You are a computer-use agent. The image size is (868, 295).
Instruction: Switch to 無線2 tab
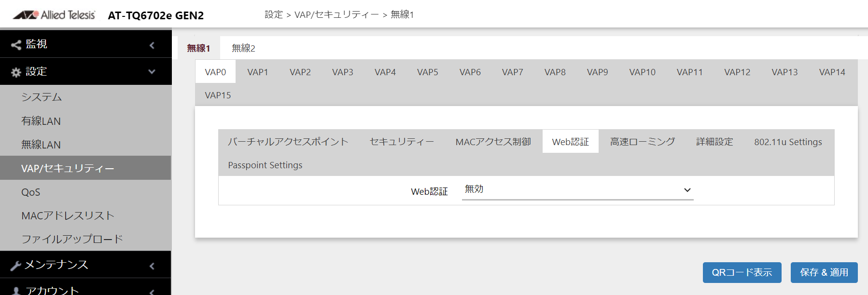(x=243, y=48)
